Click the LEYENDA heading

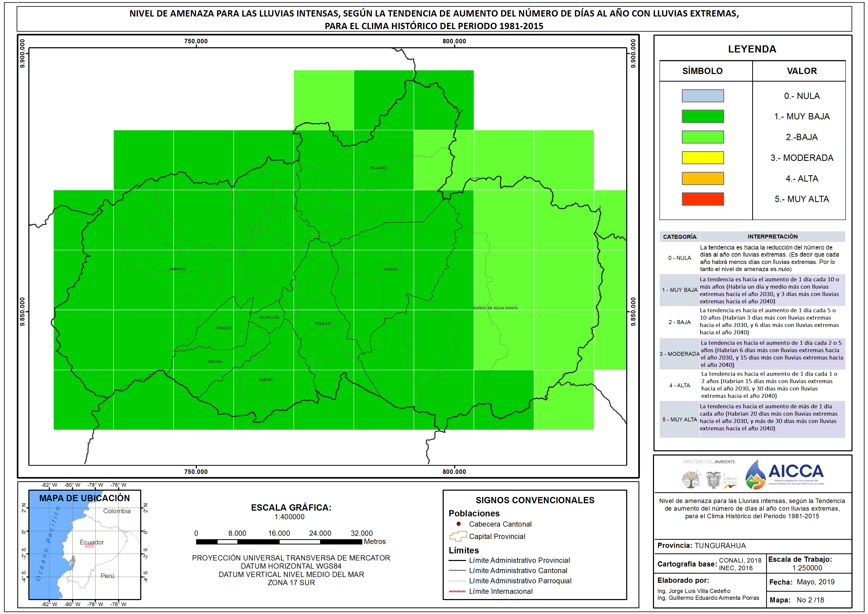click(752, 49)
